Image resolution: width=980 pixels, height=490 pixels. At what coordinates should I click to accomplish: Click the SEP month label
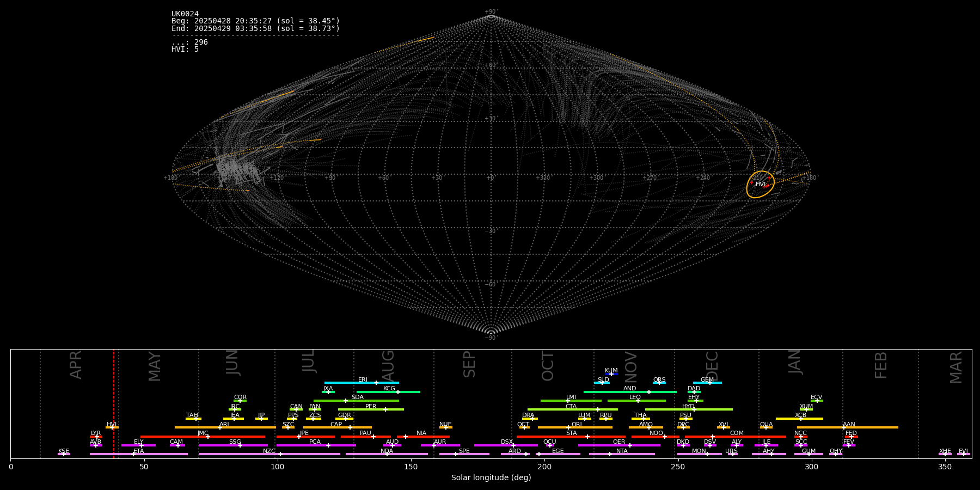469,364
